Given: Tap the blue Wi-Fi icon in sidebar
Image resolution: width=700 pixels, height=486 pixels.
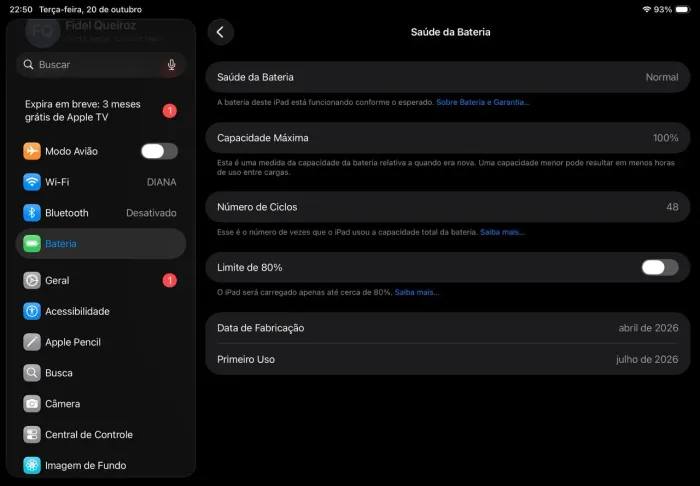Looking at the screenshot, I should (32, 182).
